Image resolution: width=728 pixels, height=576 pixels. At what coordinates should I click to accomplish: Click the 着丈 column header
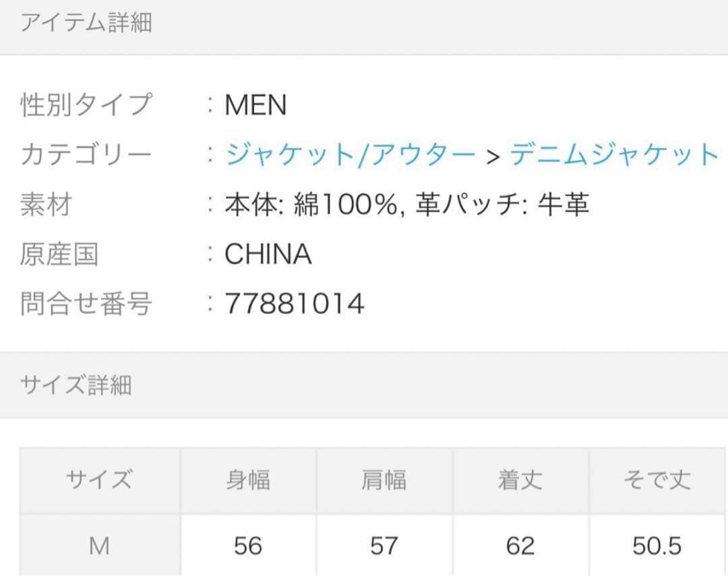[x=522, y=478]
